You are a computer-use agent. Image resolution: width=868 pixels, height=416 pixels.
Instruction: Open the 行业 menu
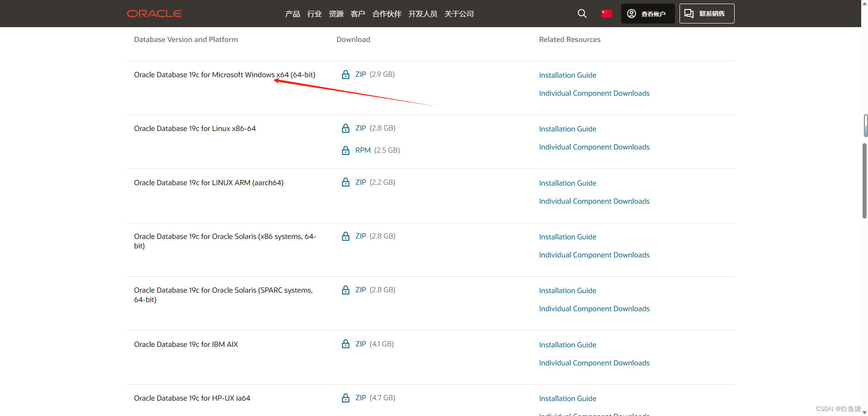pos(314,14)
